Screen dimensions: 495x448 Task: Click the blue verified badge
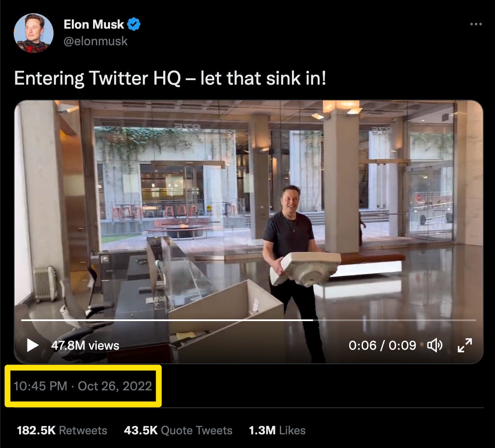134,24
